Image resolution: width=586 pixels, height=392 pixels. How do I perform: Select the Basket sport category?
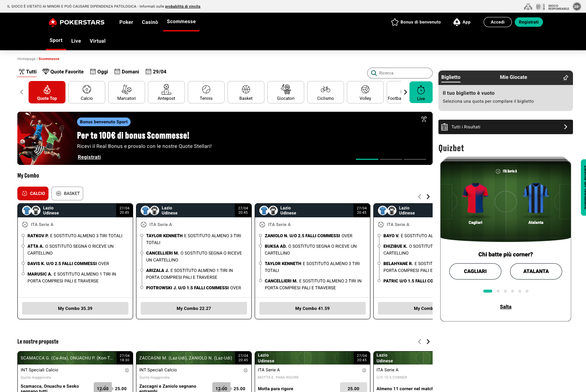click(246, 92)
